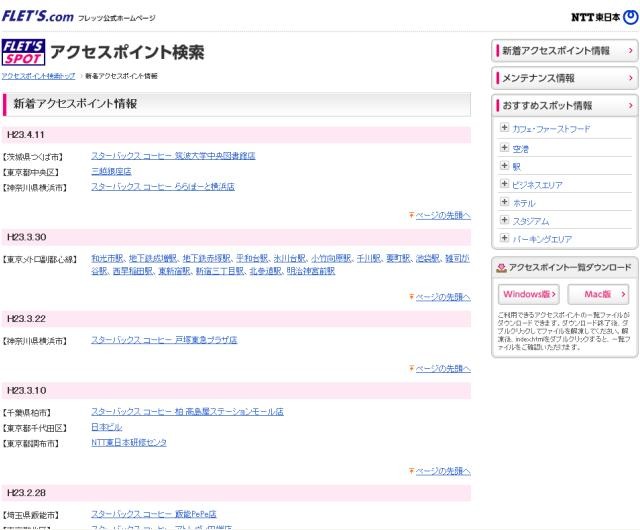Go to アクセスポイント検索トップ breadcrumb link

tap(38, 76)
